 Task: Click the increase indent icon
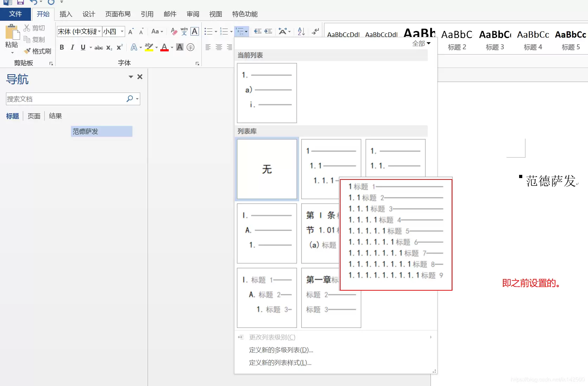[x=268, y=31]
